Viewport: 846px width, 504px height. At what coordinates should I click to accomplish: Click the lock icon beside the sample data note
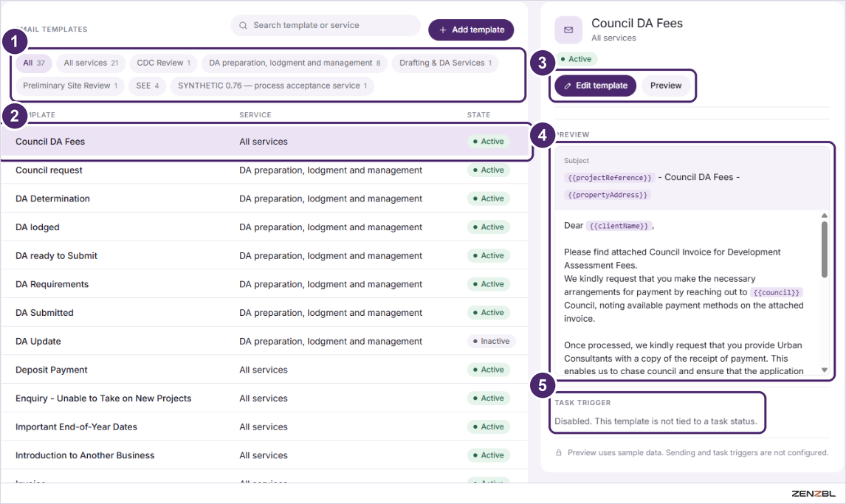coord(559,453)
